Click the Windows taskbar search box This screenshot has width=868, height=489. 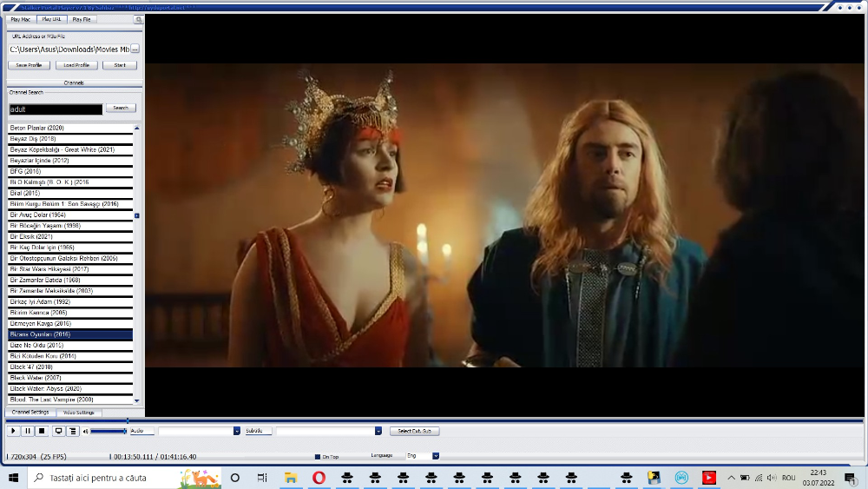pos(124,478)
